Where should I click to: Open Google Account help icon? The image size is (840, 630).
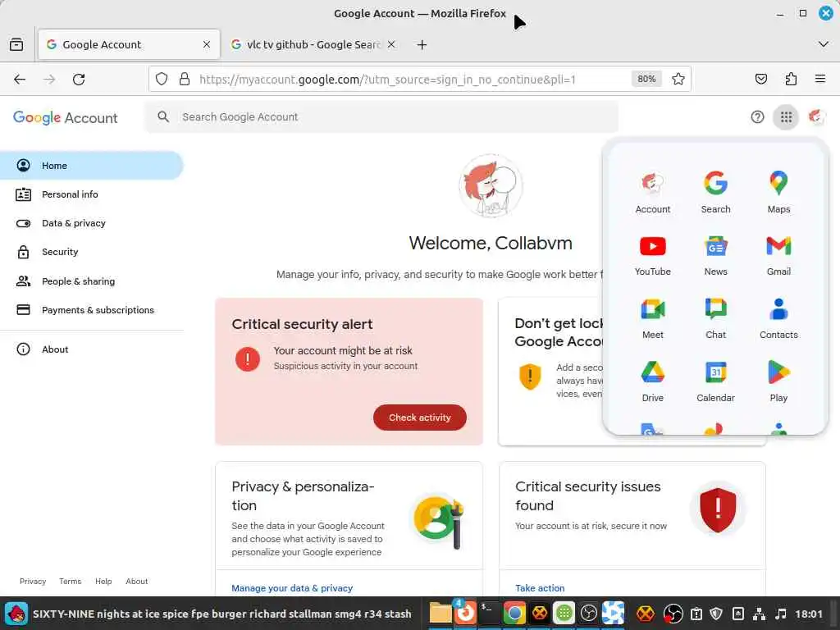[757, 116]
